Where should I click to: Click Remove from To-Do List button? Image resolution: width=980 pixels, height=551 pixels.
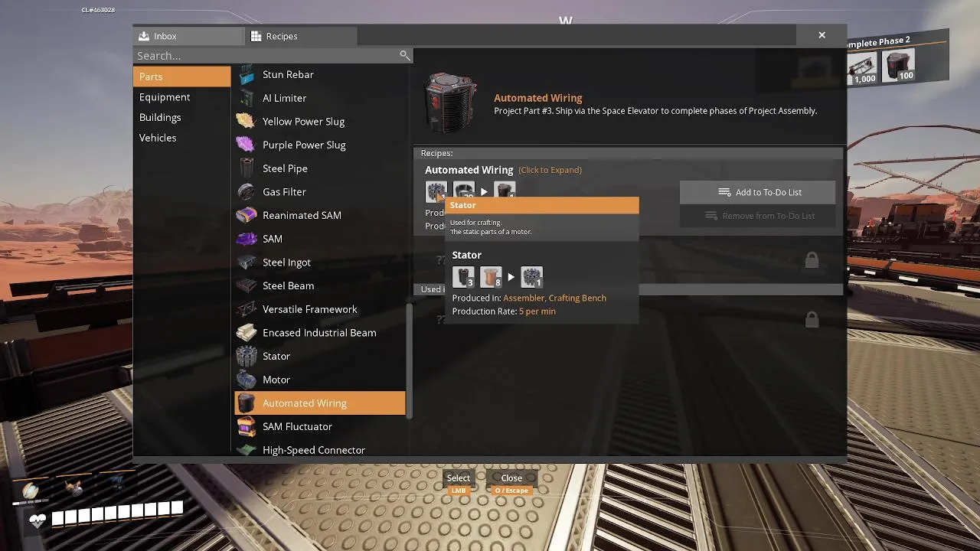coord(757,216)
